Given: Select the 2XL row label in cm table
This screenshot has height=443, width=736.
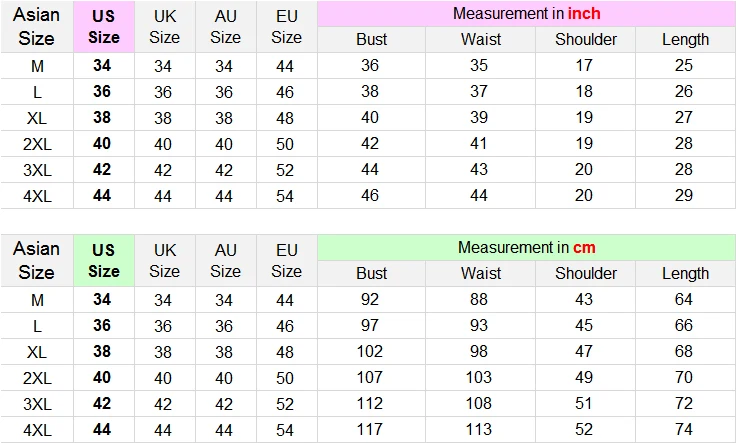Looking at the screenshot, I should 37,378.
